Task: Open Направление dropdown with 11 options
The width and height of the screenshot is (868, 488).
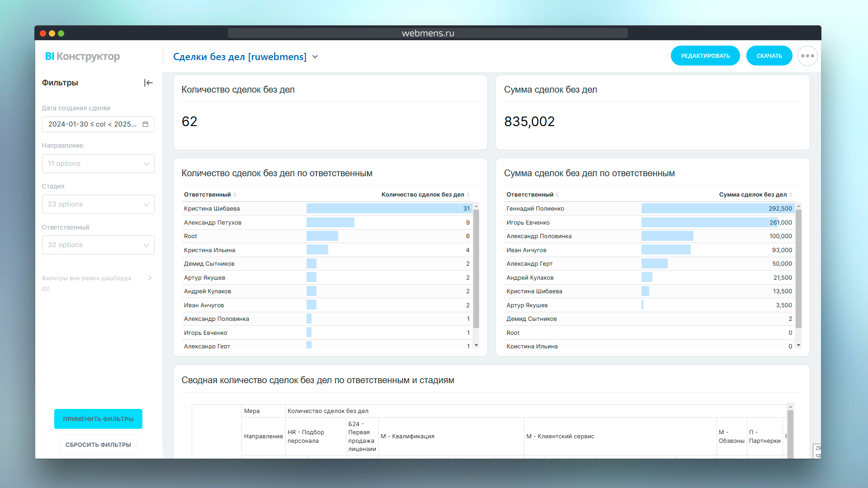Action: tap(98, 164)
